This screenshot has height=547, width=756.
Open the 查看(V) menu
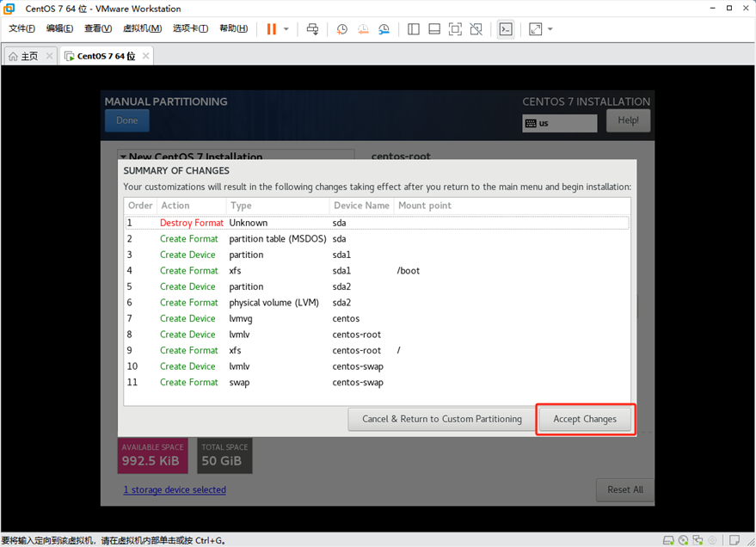click(98, 28)
